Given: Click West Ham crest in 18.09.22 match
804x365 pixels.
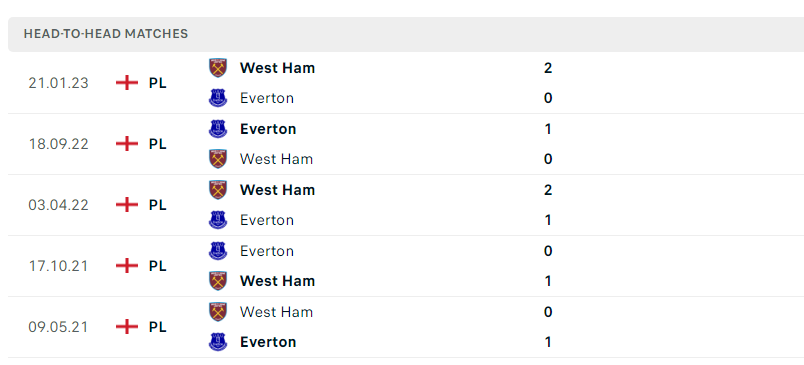Looking at the screenshot, I should pyautogui.click(x=218, y=159).
